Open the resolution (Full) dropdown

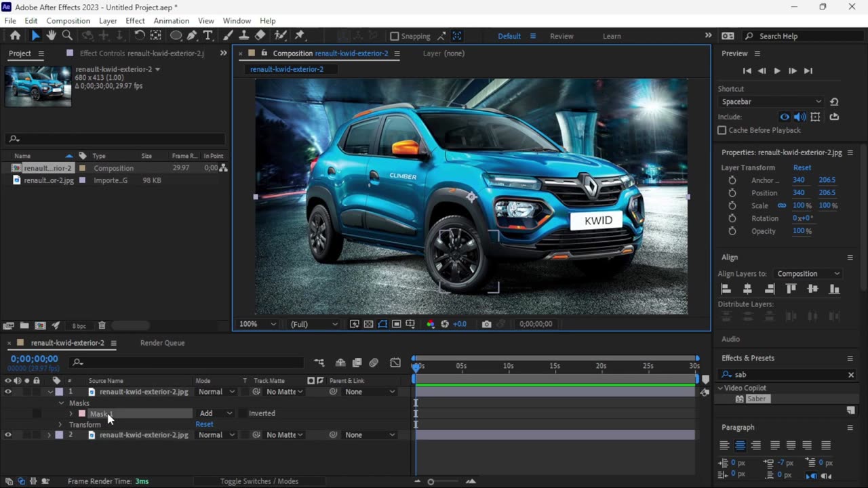click(x=314, y=324)
